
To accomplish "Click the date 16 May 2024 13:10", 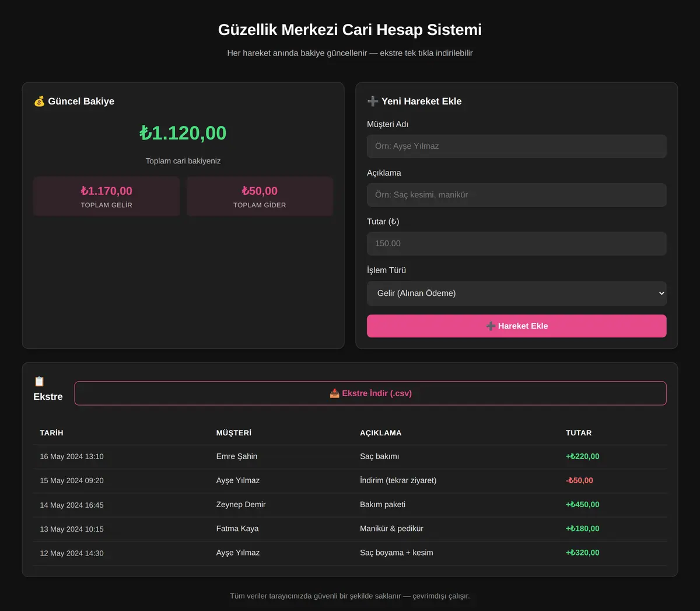I will click(72, 457).
